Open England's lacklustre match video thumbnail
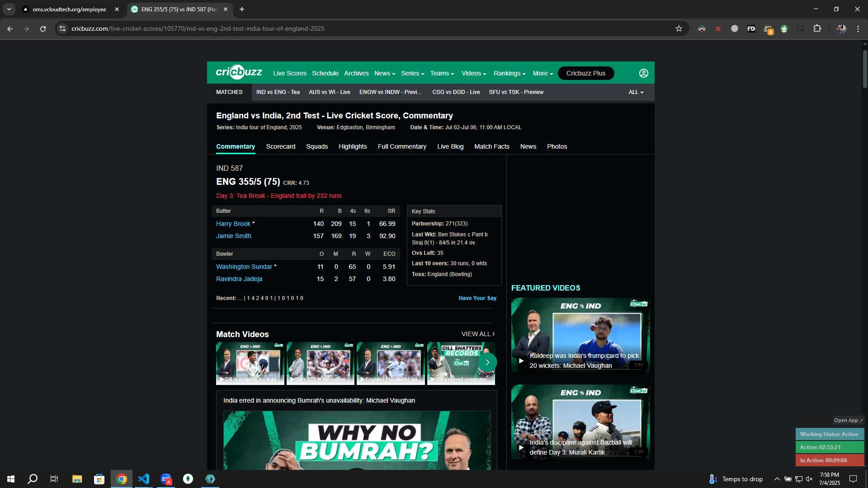868x488 pixels. (391, 363)
